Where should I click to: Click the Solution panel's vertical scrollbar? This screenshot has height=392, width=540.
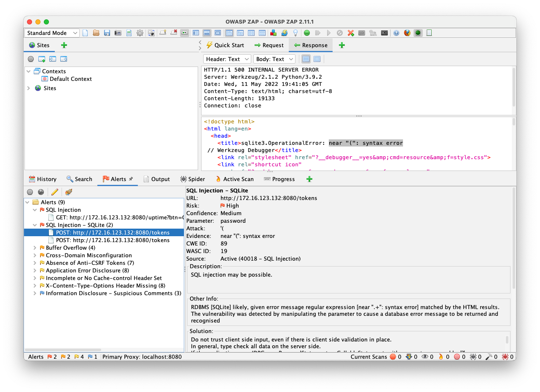point(507,339)
